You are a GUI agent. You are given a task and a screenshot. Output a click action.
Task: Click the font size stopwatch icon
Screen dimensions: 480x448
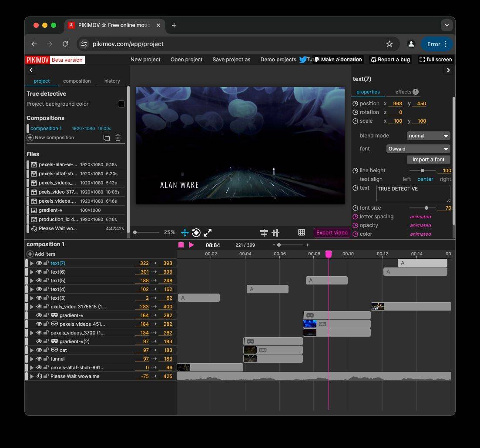355,208
